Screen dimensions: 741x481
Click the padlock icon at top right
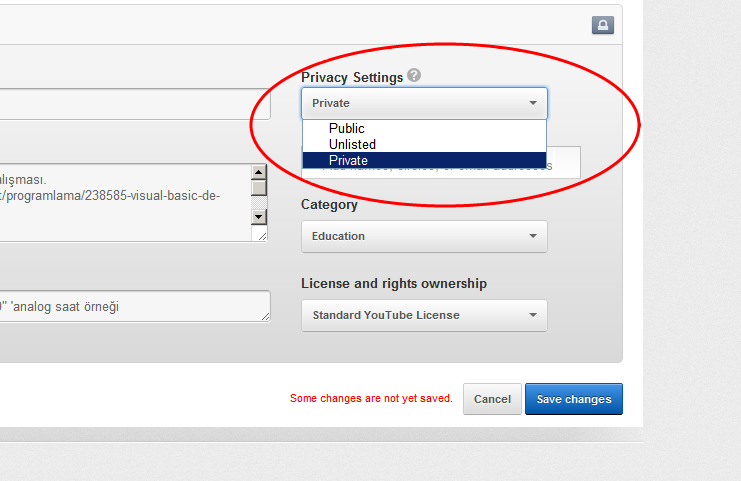tap(602, 25)
